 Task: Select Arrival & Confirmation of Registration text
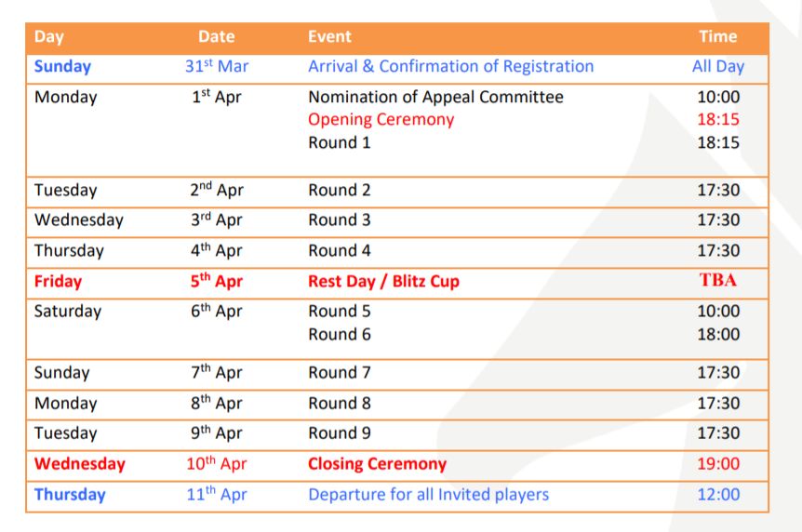coord(450,66)
